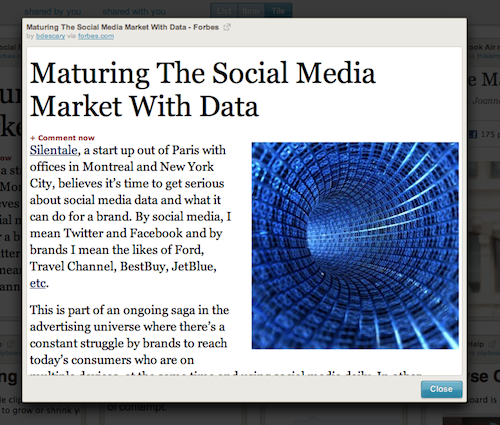Click the plus icon before Comment now
Viewport: 500px width, 425px height.
point(33,138)
